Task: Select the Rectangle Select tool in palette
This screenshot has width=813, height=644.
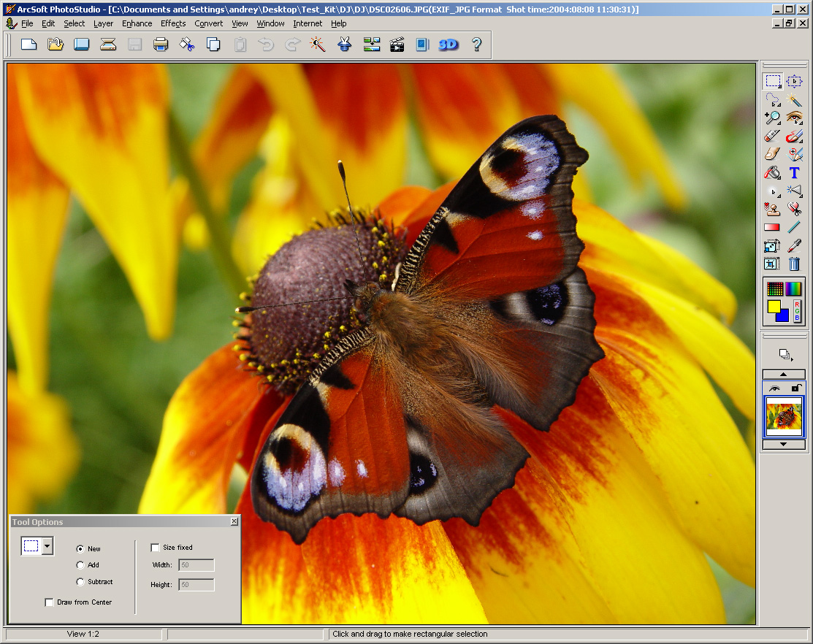Action: coord(773,81)
